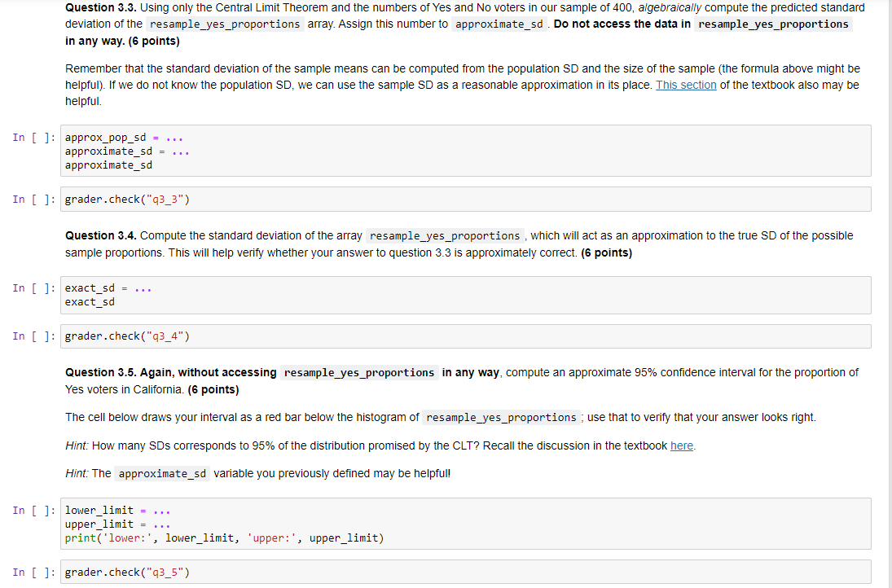Image resolution: width=892 pixels, height=588 pixels.
Task: Click the "approx_pop_sd = ..." code line
Action: tap(124, 138)
